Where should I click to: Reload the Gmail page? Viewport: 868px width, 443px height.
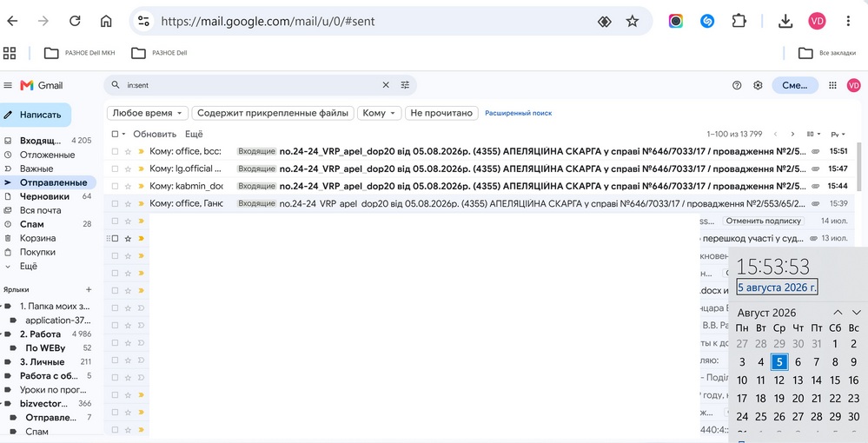(x=75, y=21)
